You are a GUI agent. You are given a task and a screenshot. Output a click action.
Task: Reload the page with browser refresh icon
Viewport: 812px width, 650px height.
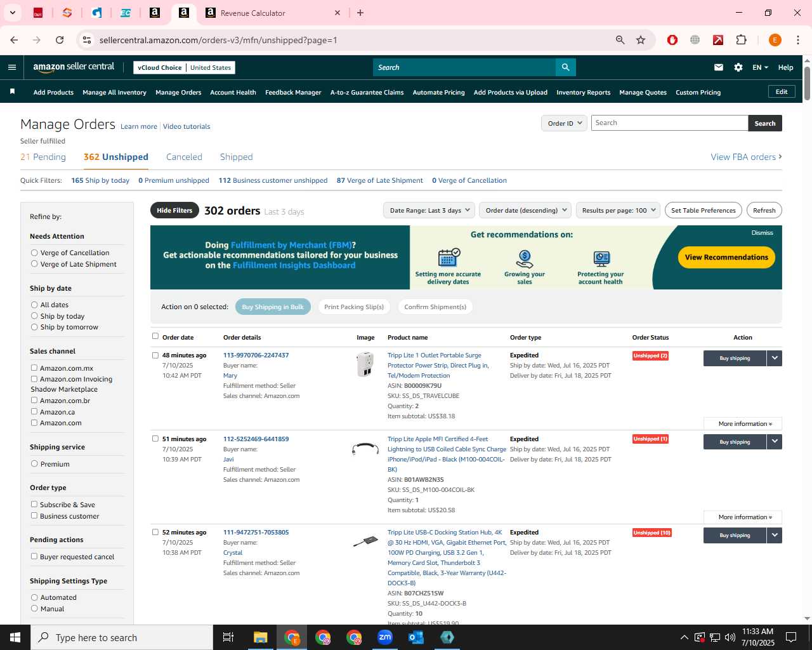pyautogui.click(x=60, y=40)
